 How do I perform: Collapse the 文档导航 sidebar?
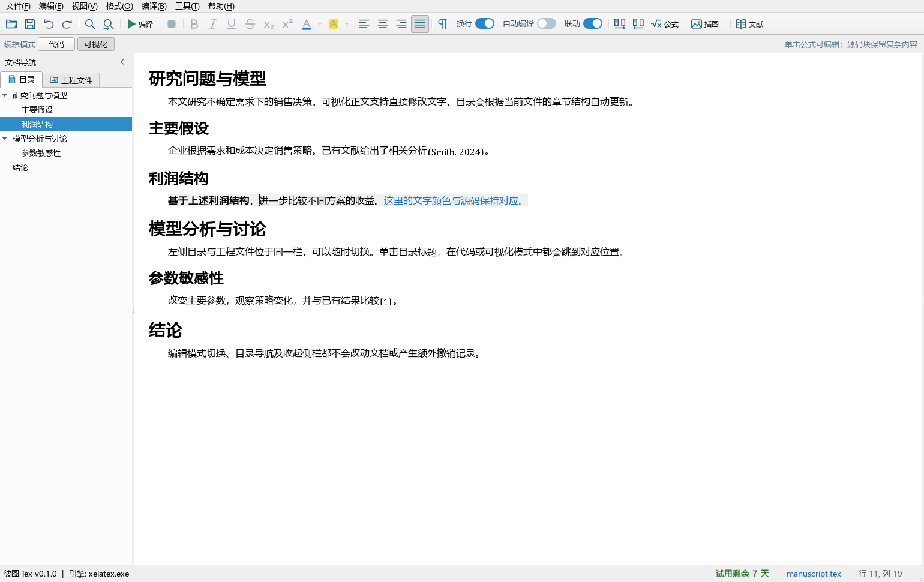click(122, 62)
